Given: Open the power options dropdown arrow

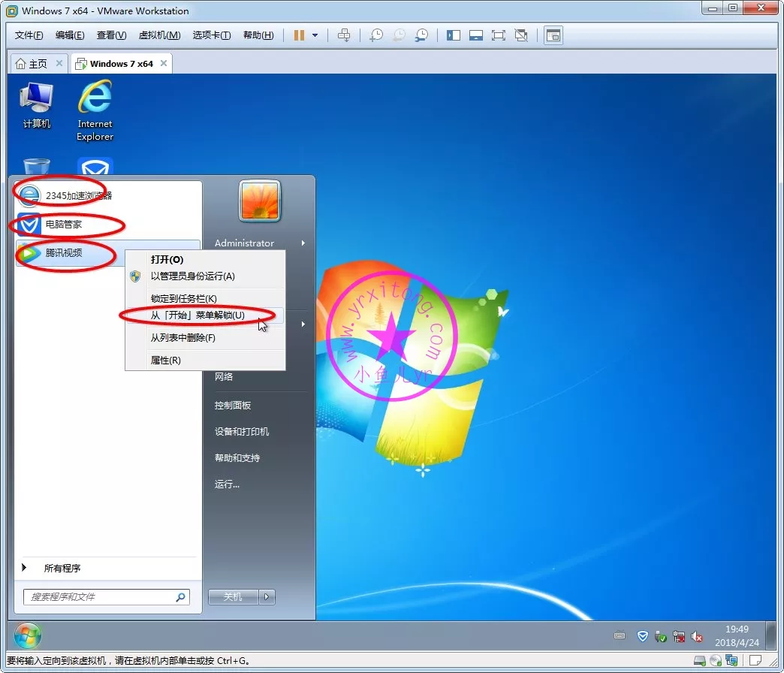Looking at the screenshot, I should point(315,35).
